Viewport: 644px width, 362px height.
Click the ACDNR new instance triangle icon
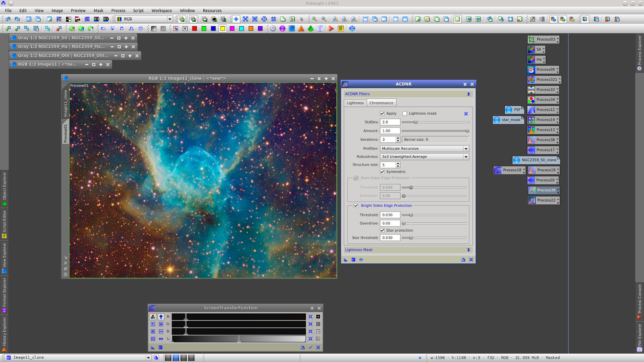pyautogui.click(x=345, y=260)
